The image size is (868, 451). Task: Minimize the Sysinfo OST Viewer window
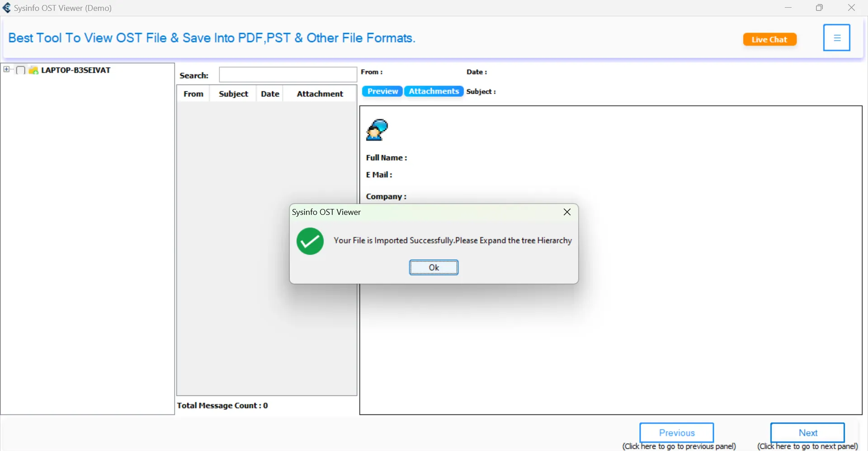(788, 8)
